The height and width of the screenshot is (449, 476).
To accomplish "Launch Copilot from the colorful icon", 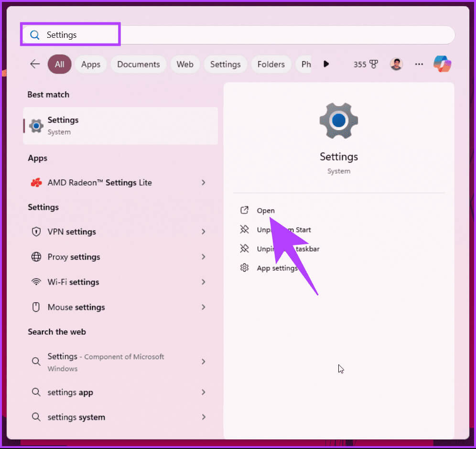I will 442,64.
